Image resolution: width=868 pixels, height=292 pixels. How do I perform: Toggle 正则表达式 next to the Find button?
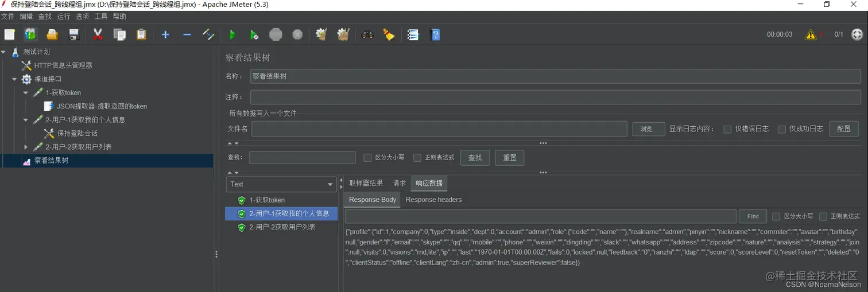tap(823, 216)
